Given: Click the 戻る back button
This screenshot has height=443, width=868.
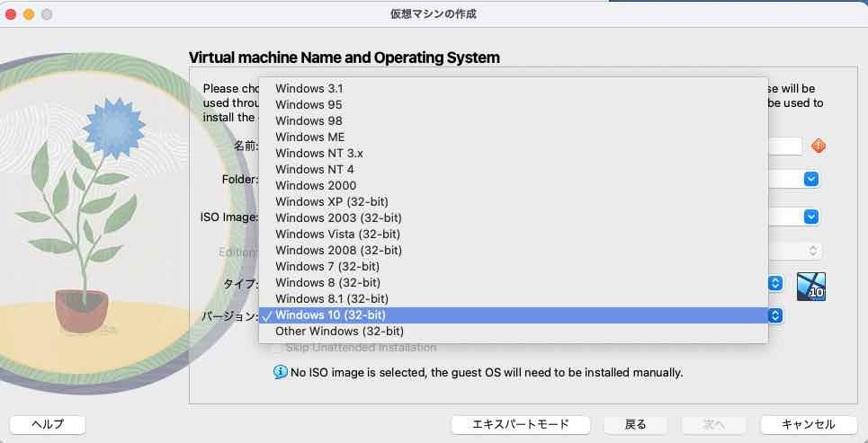Looking at the screenshot, I should tap(636, 425).
